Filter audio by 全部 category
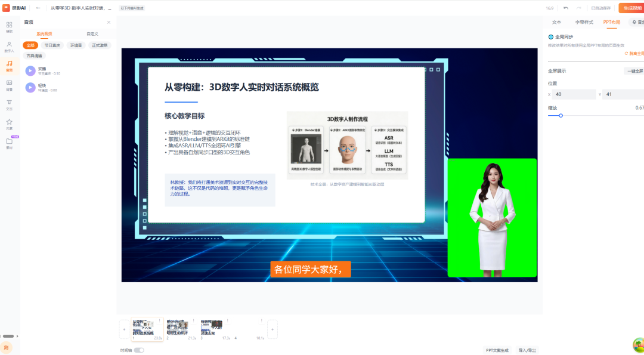Viewport: 644px width, 355px height. (x=30, y=45)
